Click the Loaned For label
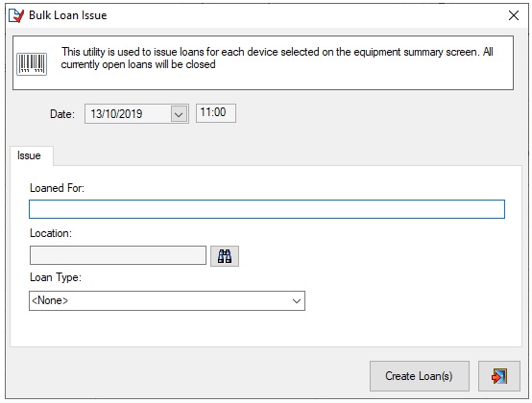This screenshot has width=532, height=403. 57,188
